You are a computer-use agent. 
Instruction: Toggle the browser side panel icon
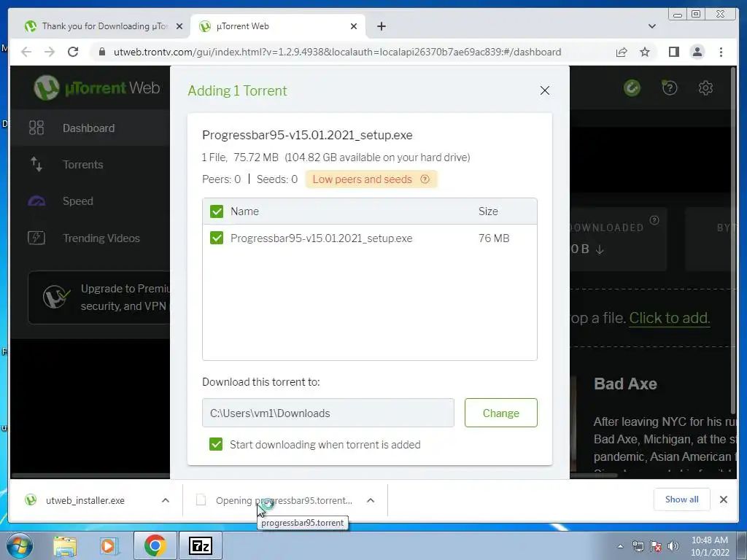click(673, 52)
